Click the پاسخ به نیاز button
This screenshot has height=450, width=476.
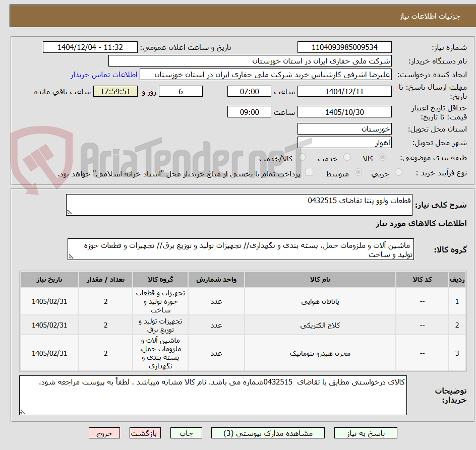point(366,433)
